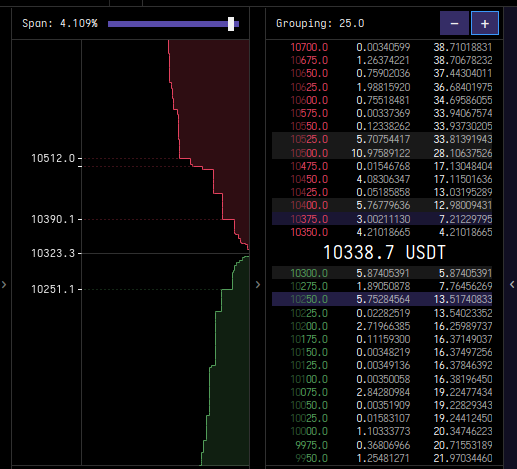Select the 10650.0 ask price
This screenshot has width=517, height=469.
(309, 73)
